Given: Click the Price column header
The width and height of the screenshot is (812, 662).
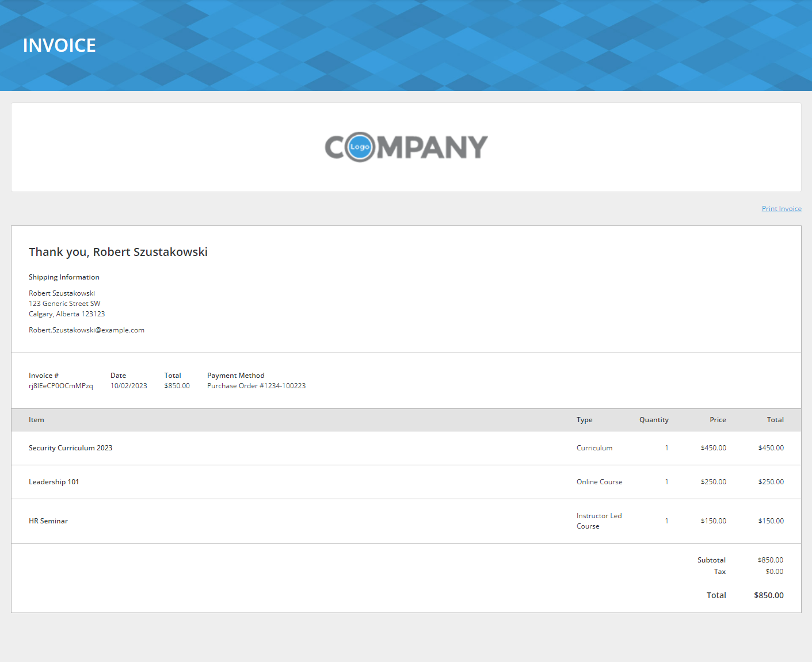Looking at the screenshot, I should coord(718,420).
